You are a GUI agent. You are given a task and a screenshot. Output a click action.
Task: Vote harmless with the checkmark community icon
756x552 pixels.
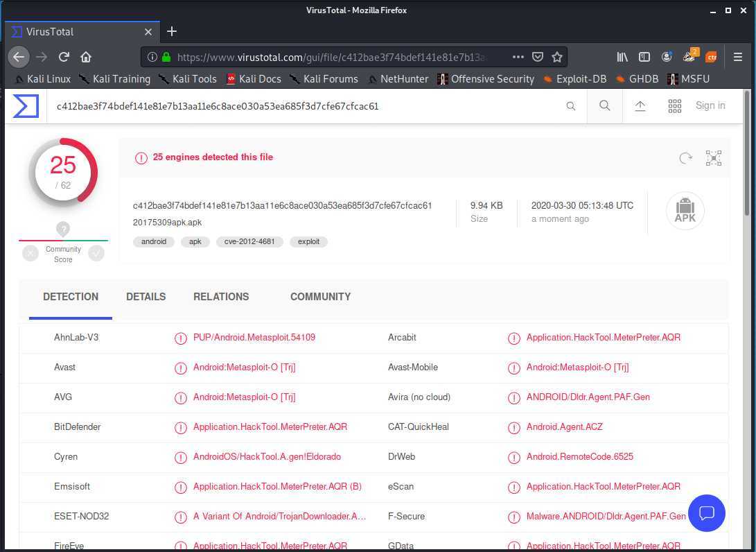pyautogui.click(x=96, y=253)
